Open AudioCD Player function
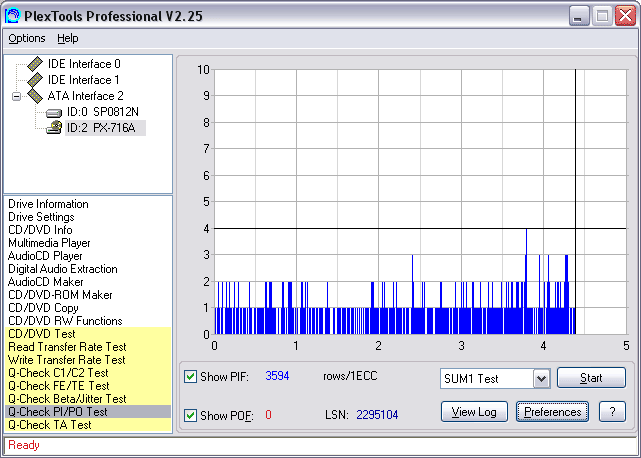This screenshot has height=458, width=641. 45,256
